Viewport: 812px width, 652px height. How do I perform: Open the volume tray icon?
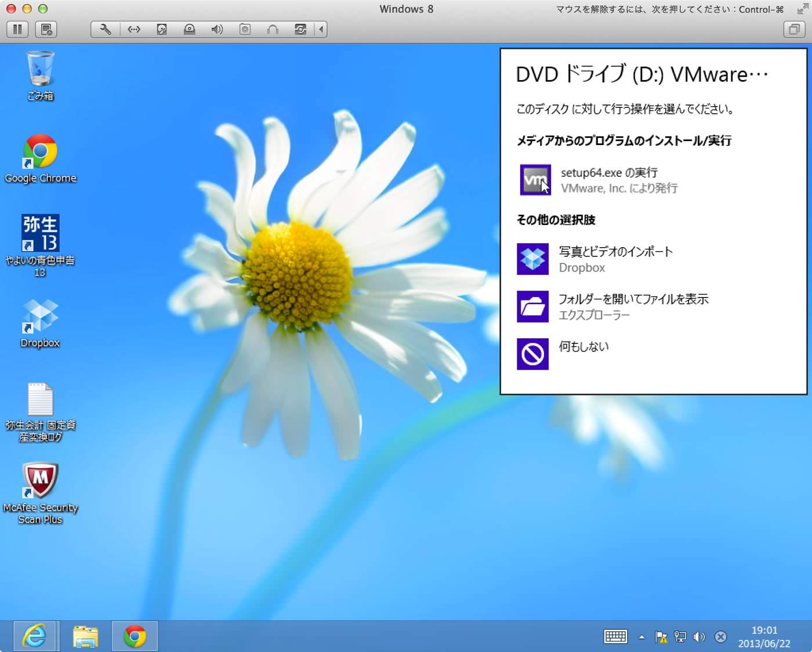699,637
